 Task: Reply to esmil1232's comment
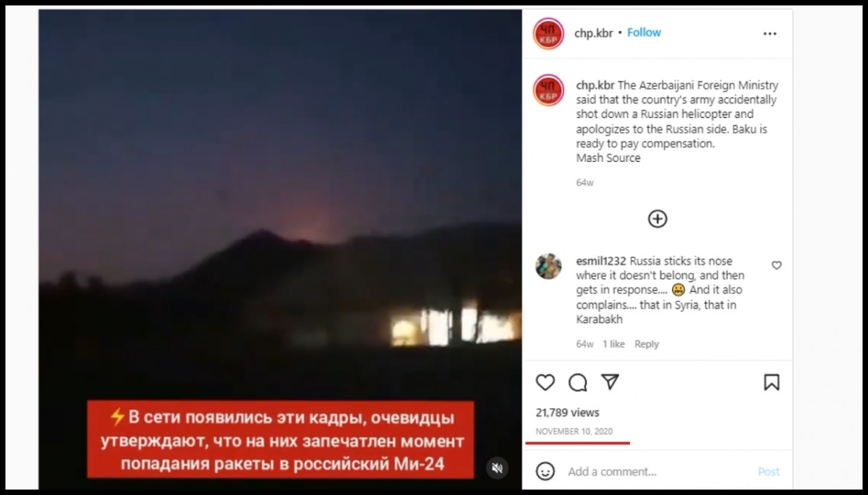point(647,344)
